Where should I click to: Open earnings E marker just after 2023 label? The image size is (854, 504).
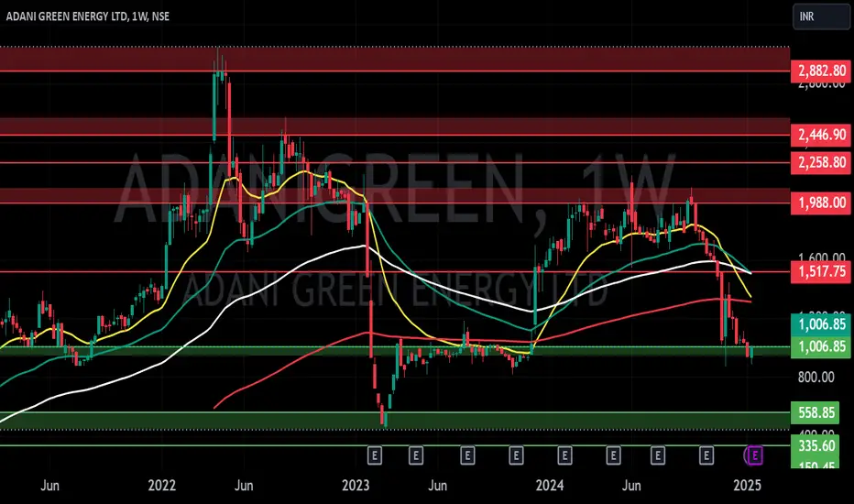tap(374, 455)
